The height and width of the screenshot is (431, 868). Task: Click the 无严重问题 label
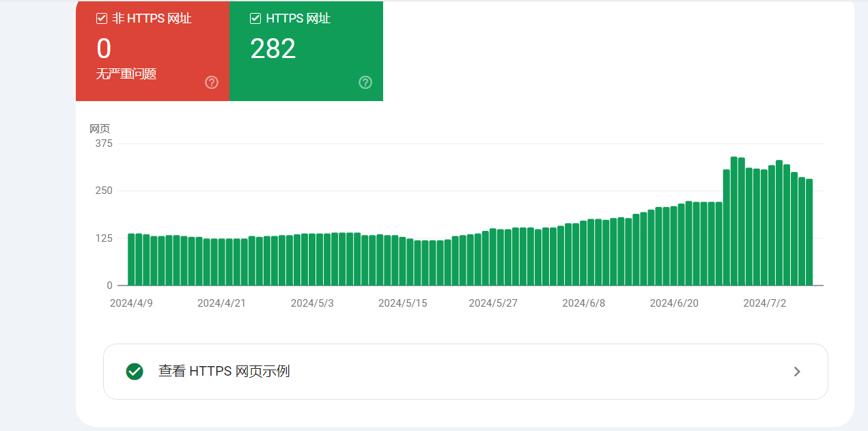click(x=126, y=74)
